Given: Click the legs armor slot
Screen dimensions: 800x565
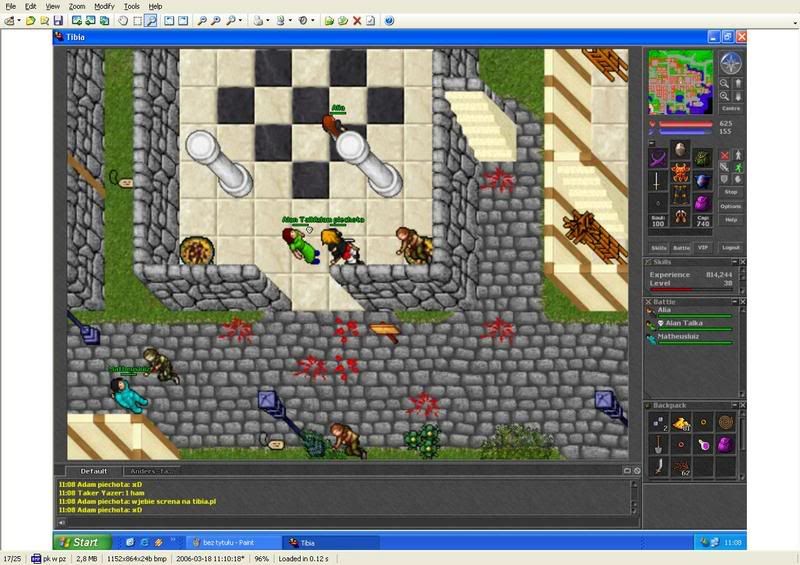Looking at the screenshot, I should coord(680,195).
